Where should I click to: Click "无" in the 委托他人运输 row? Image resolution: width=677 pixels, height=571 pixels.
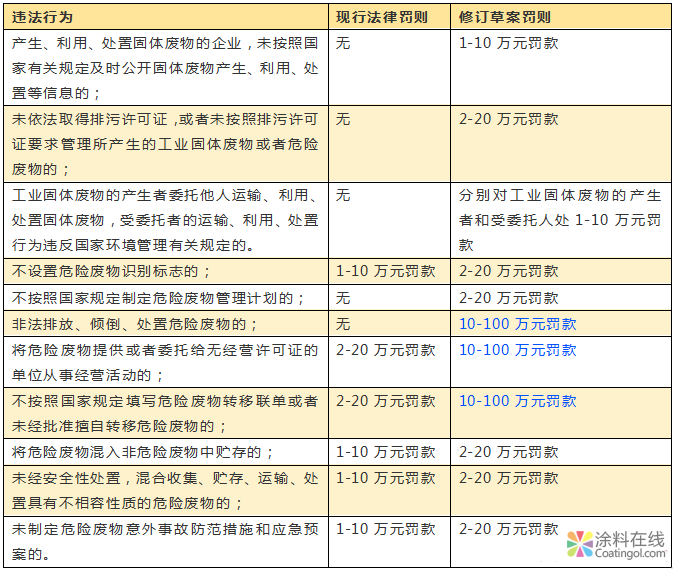pos(343,195)
